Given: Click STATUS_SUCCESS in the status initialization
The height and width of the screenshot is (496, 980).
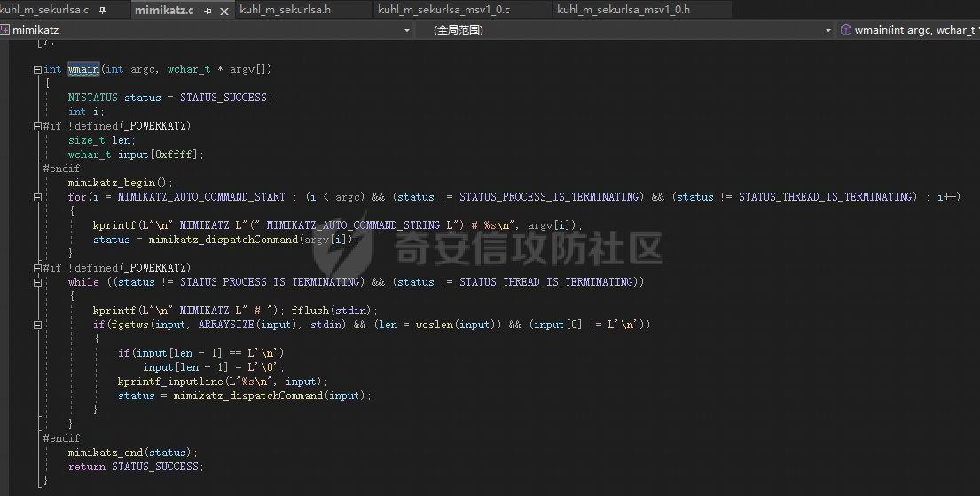Looking at the screenshot, I should (223, 98).
